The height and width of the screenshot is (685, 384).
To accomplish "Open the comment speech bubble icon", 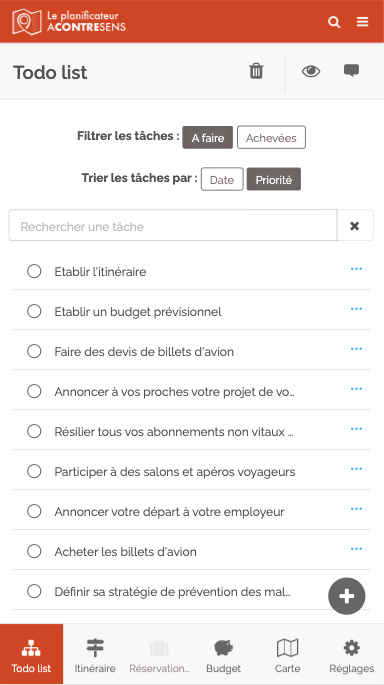I will pyautogui.click(x=351, y=70).
